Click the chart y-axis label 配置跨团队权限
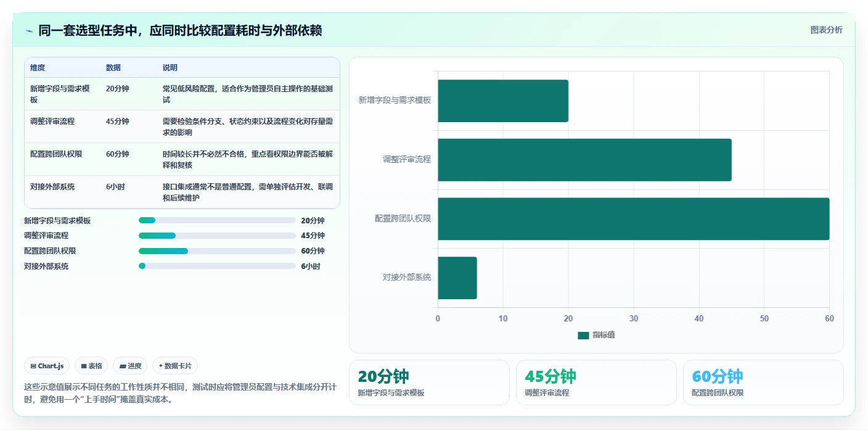 (x=403, y=219)
